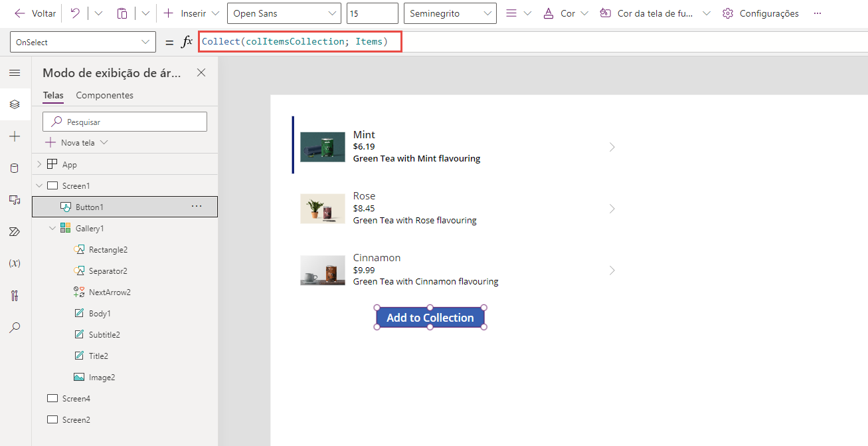Click the Undo icon in toolbar

point(75,13)
